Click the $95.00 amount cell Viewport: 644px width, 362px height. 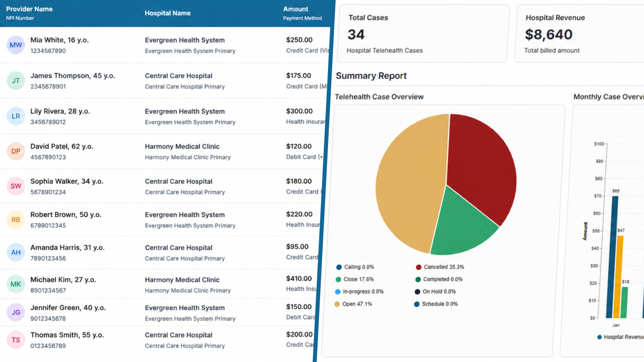297,246
